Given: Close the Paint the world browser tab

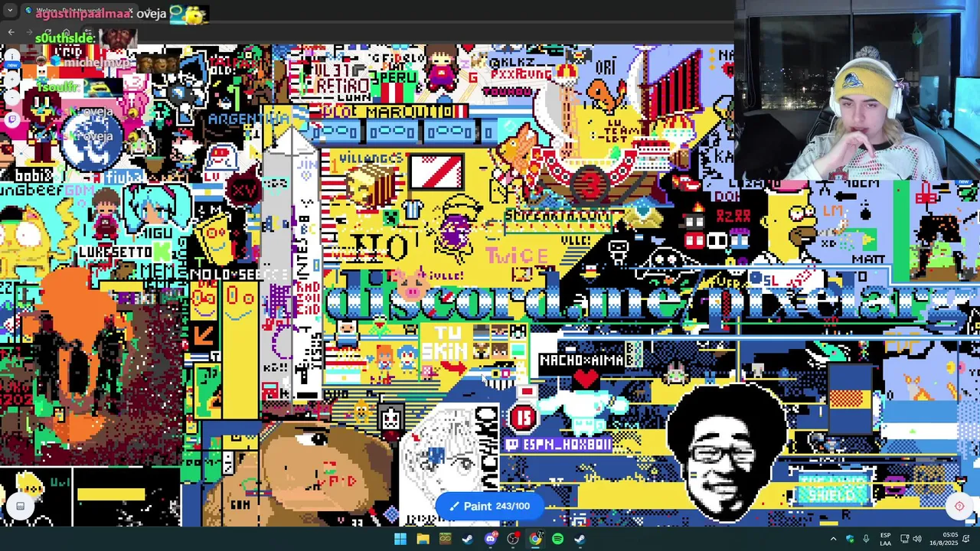Looking at the screenshot, I should (130, 10).
